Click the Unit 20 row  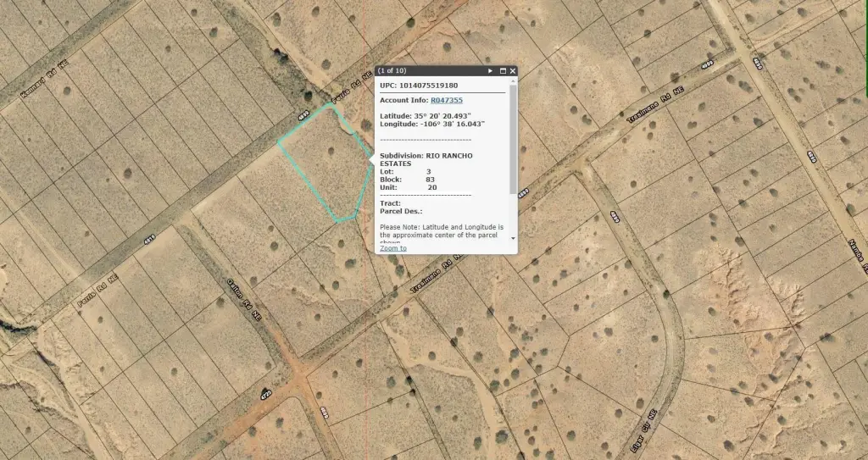pos(409,187)
